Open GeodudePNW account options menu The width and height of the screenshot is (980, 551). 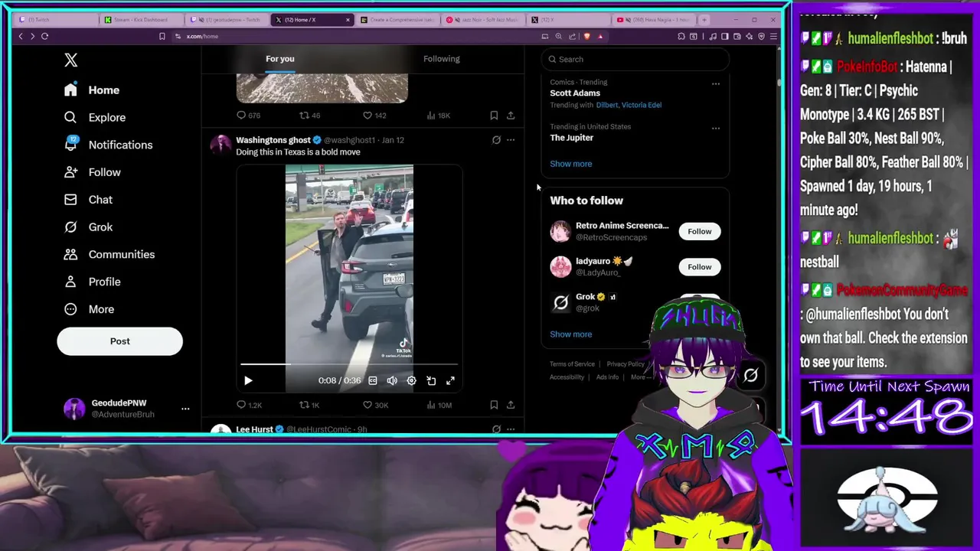[185, 409]
